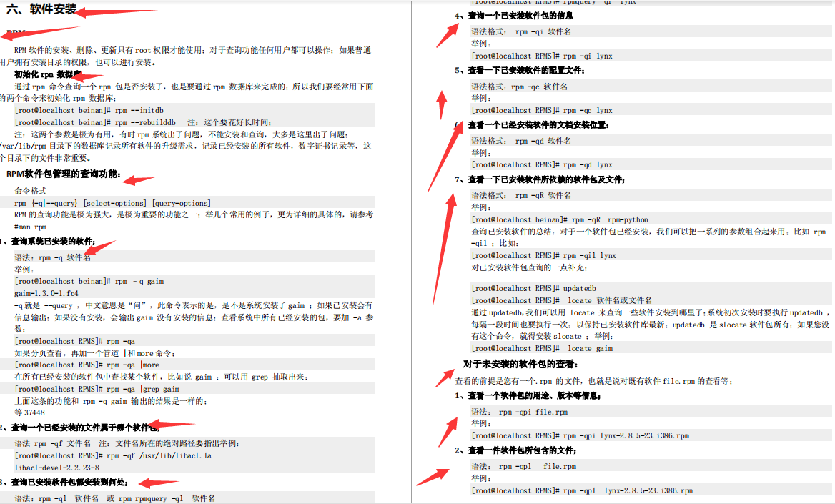Click heading 2、查看一件软件包所包含的文件
The width and height of the screenshot is (835, 504).
pyautogui.click(x=515, y=450)
